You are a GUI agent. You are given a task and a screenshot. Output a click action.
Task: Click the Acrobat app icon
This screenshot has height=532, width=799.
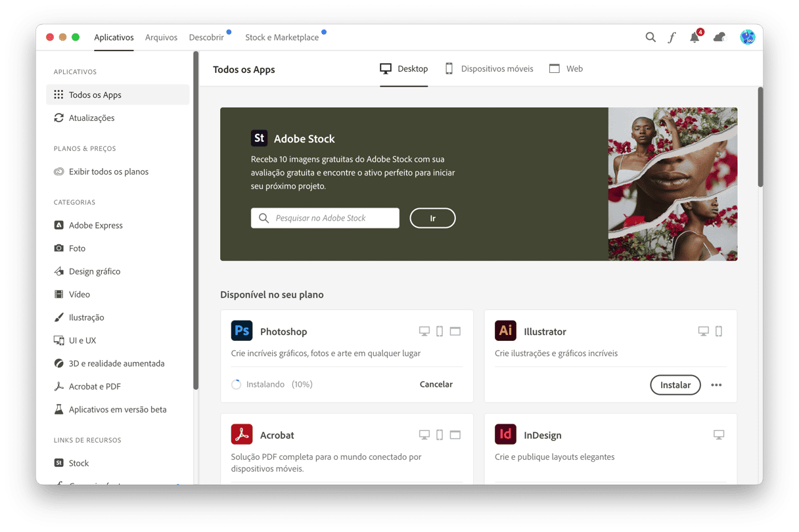[x=242, y=434]
